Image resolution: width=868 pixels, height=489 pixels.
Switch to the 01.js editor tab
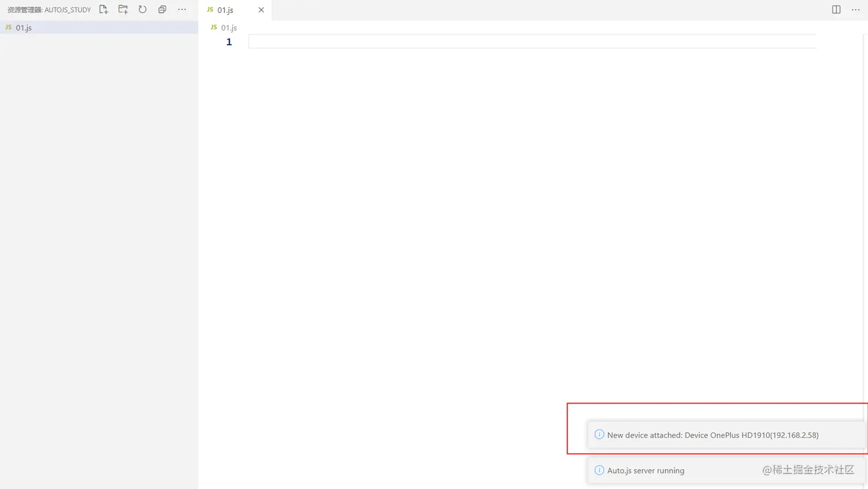coord(235,10)
